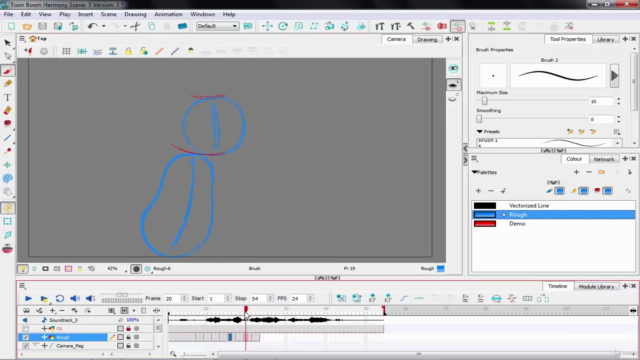This screenshot has width=640, height=360.
Task: Click the add colour plus icon
Action: tap(478, 191)
